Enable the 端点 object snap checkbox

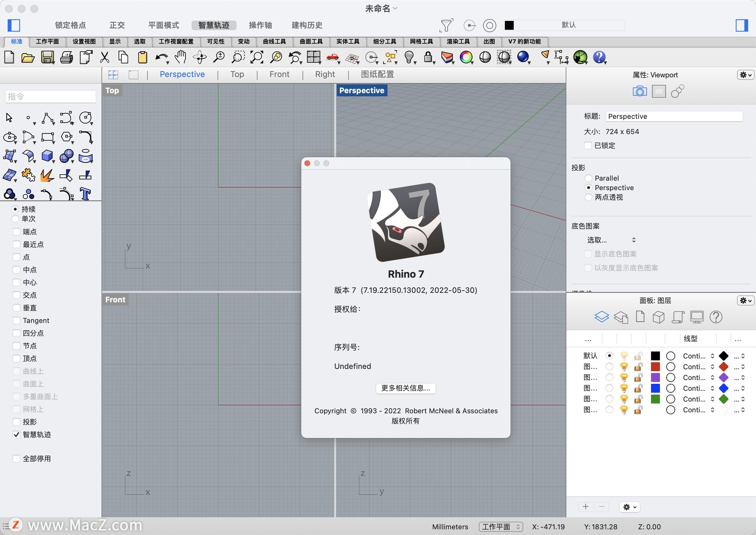[17, 231]
